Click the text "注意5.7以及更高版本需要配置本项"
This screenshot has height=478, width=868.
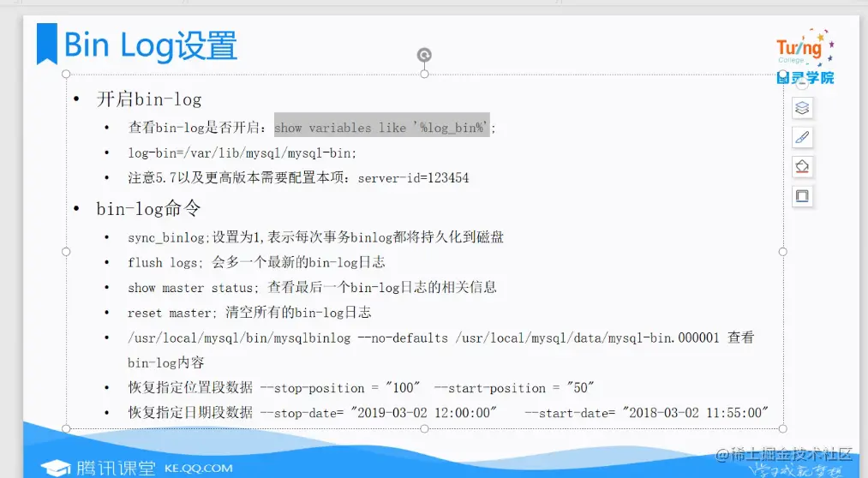tap(236, 178)
